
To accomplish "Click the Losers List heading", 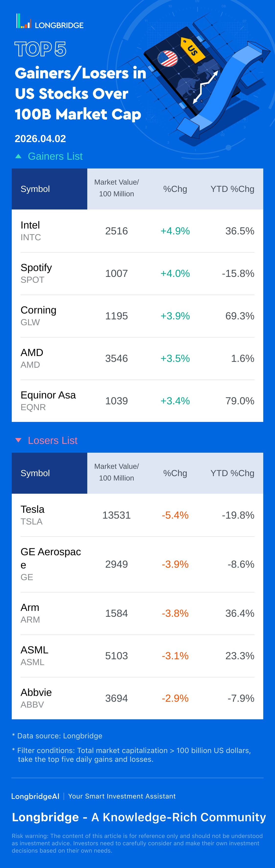I will pos(53,440).
